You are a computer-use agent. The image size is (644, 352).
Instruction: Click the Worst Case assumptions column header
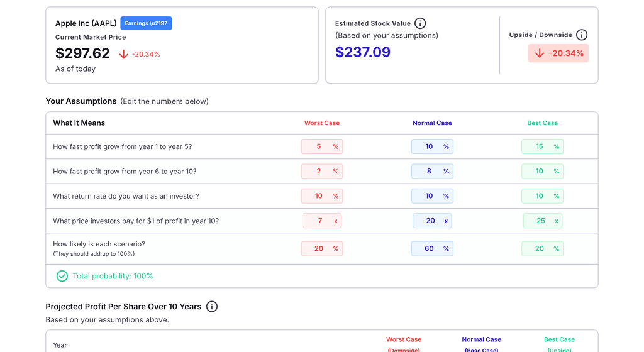point(321,123)
